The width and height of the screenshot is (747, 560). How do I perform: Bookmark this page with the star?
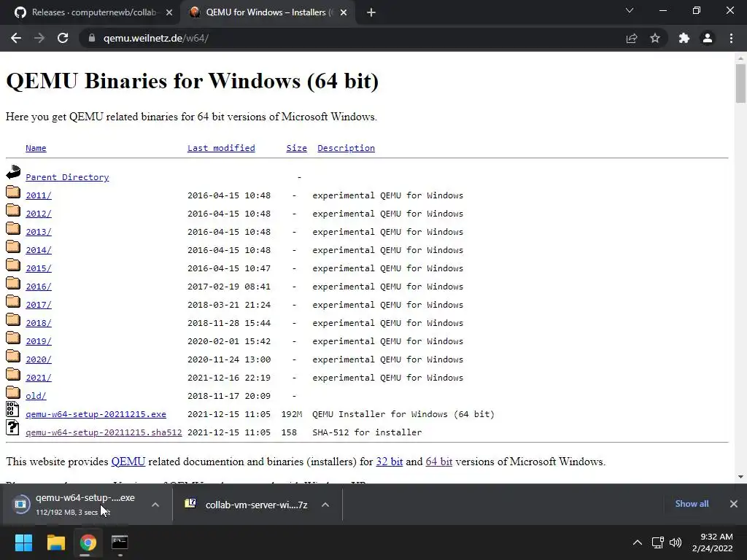click(x=655, y=38)
